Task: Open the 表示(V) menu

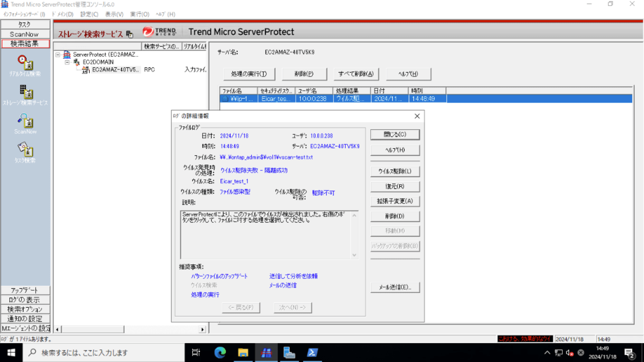Action: [x=114, y=14]
